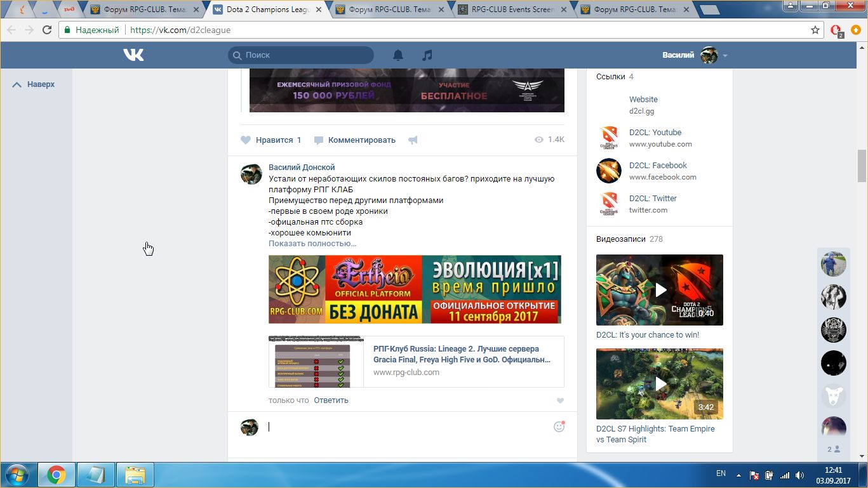The height and width of the screenshot is (488, 868).
Task: Click Василий Донской's avatar beside comment
Action: click(x=251, y=174)
